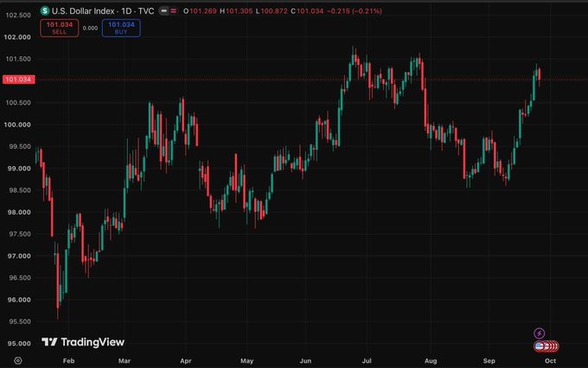Viewport: 588px width, 368px height.
Task: Click the green S symbol logo
Action: coord(45,11)
